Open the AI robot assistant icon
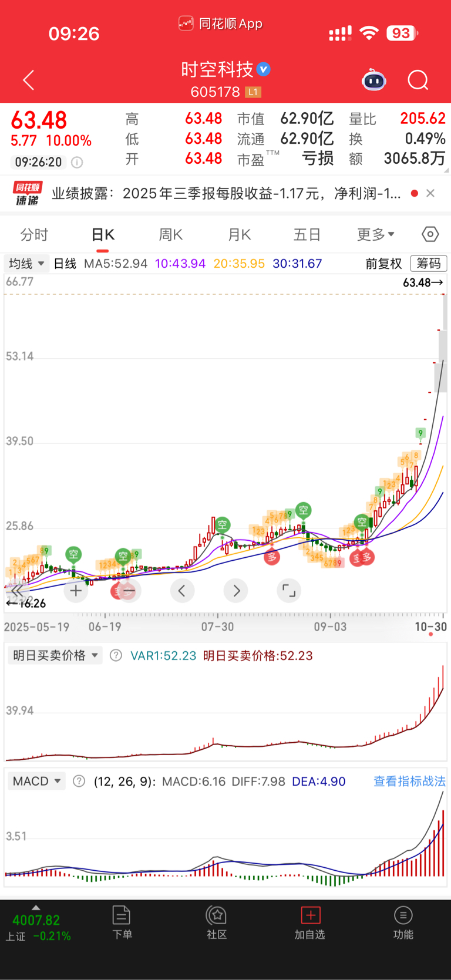This screenshot has height=980, width=451. click(x=374, y=80)
